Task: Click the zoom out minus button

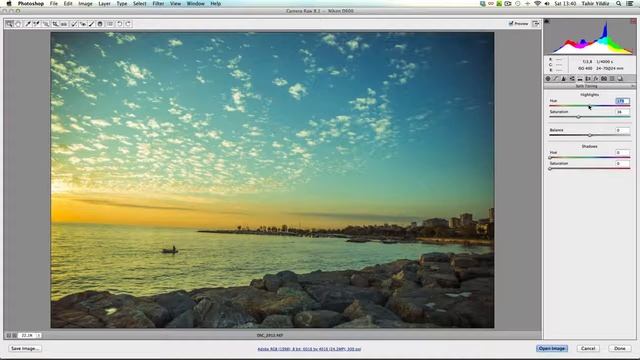Action: [x=9, y=335]
